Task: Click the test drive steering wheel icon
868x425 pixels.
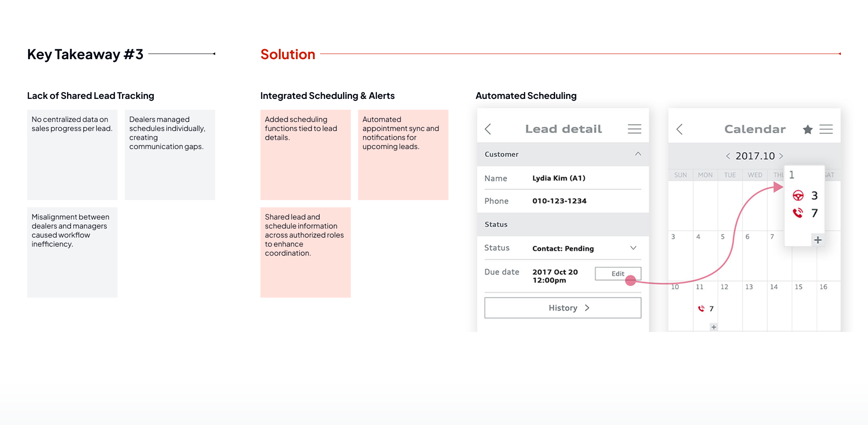Action: [798, 196]
